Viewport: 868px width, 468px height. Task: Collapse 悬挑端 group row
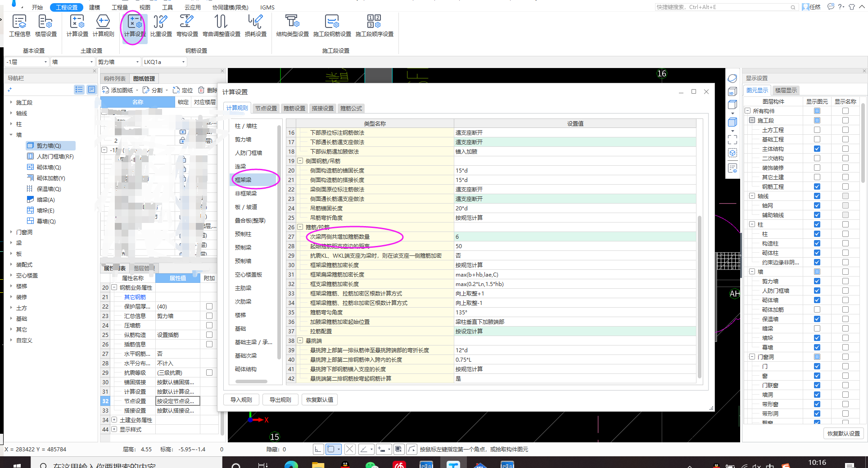click(x=300, y=341)
